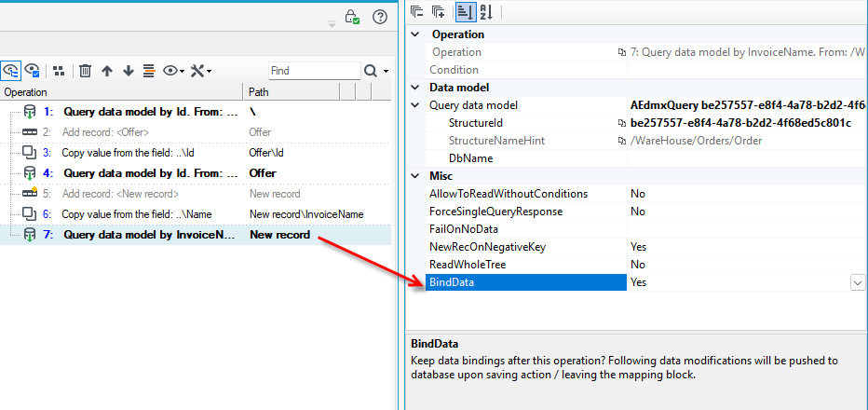Open help via question mark icon
868x410 pixels.
pos(380,17)
